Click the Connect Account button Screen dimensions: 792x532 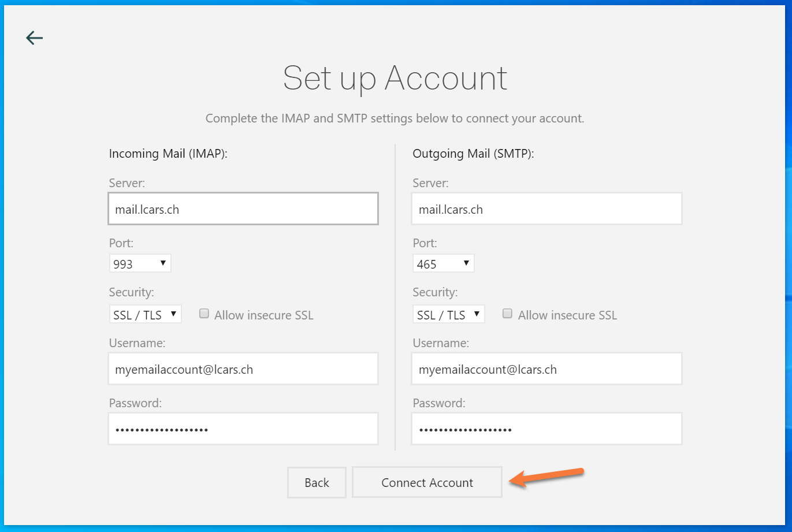pyautogui.click(x=427, y=482)
